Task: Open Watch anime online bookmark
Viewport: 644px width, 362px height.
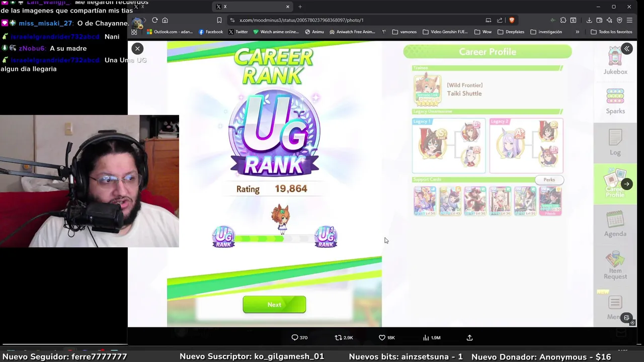Action: [x=276, y=32]
